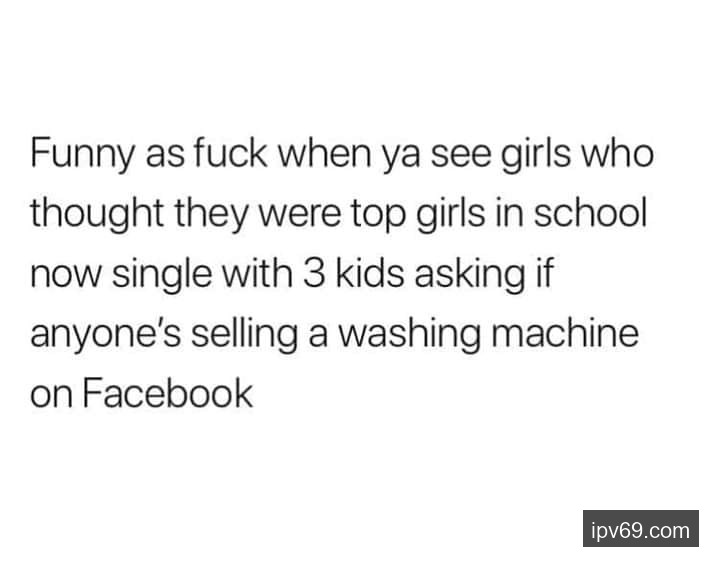Click the word "asking" in the third line
Screen dimensions: 720x568
click(x=469, y=275)
